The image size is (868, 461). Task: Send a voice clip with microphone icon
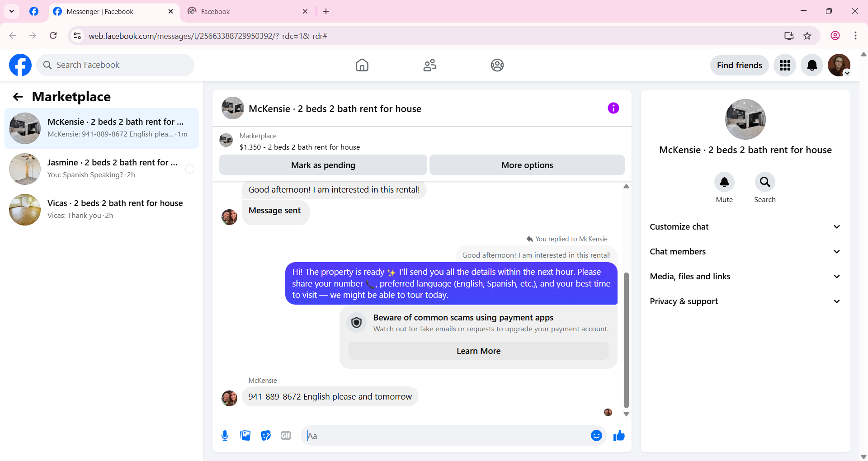tap(225, 435)
